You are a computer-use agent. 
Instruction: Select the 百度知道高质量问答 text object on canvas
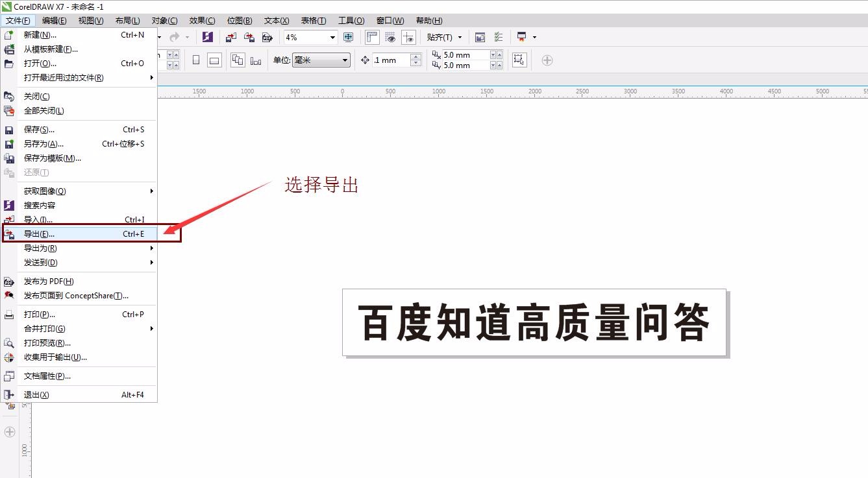(x=534, y=322)
